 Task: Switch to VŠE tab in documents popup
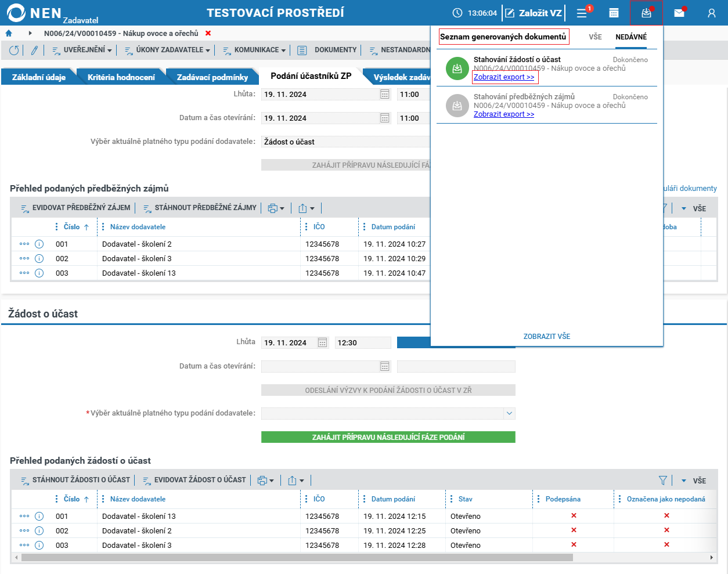click(595, 37)
